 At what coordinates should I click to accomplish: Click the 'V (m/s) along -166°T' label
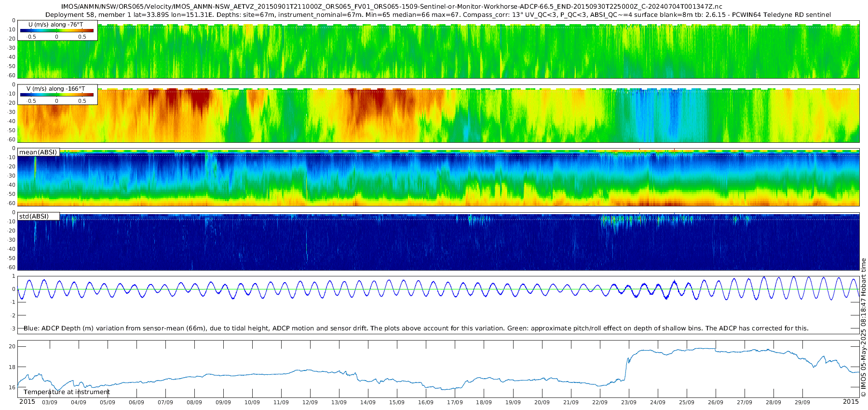[x=56, y=89]
